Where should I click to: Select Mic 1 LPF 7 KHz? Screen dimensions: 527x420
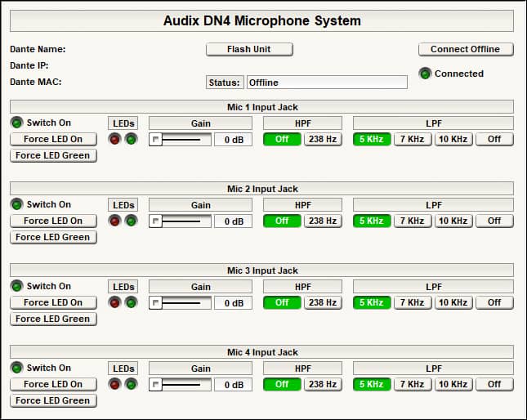pyautogui.click(x=413, y=139)
